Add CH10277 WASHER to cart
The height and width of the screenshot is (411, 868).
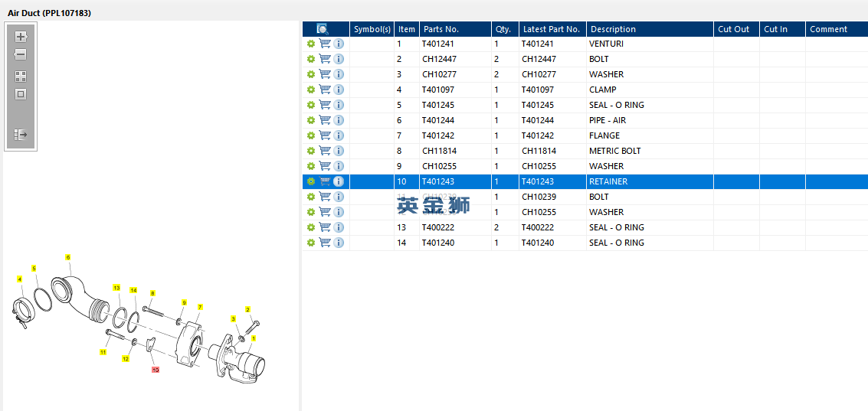[325, 74]
